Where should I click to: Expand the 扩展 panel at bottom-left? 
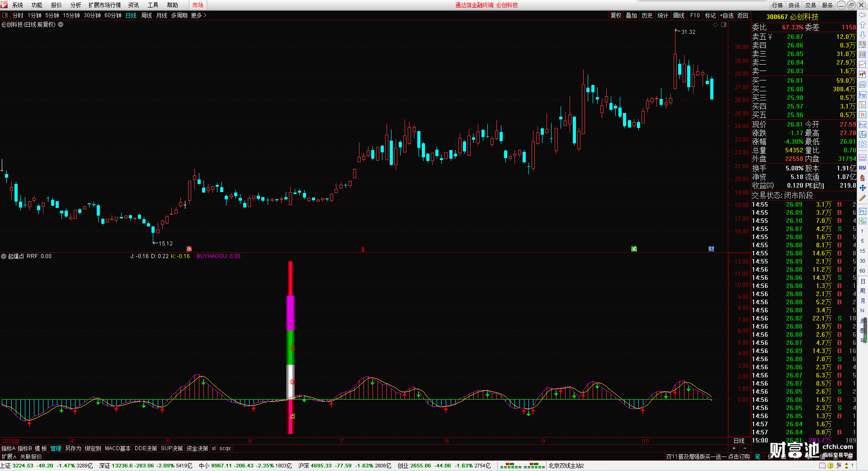point(9,457)
